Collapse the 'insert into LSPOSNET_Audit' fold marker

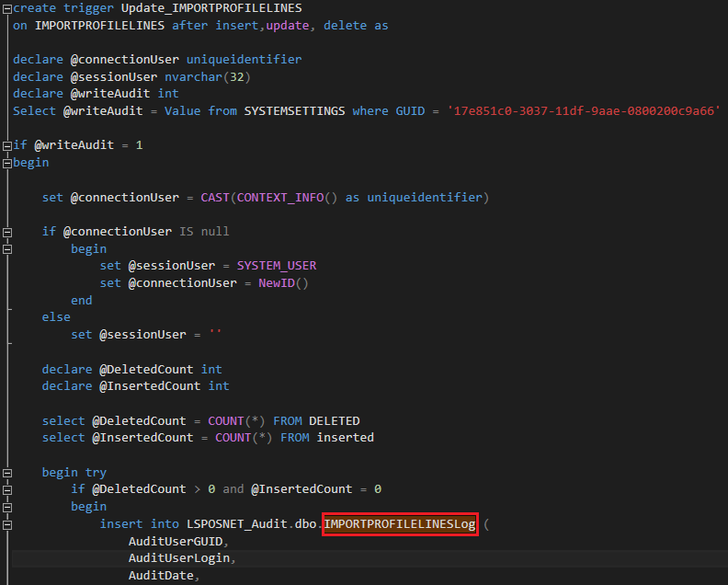pos(7,524)
